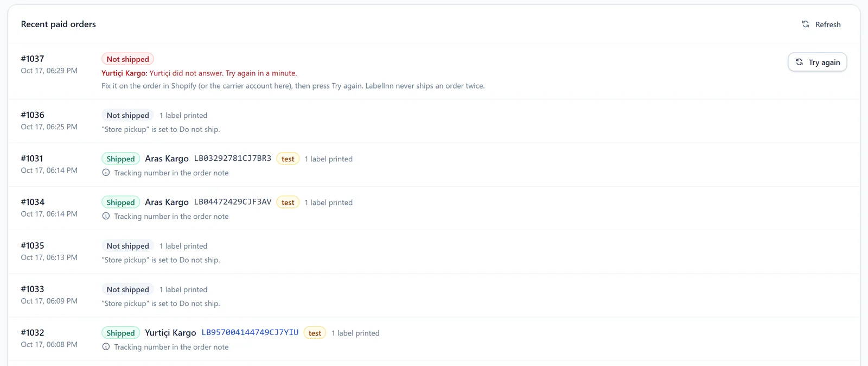Click the test tag on order #1031
Image resolution: width=868 pixels, height=366 pixels.
(288, 159)
